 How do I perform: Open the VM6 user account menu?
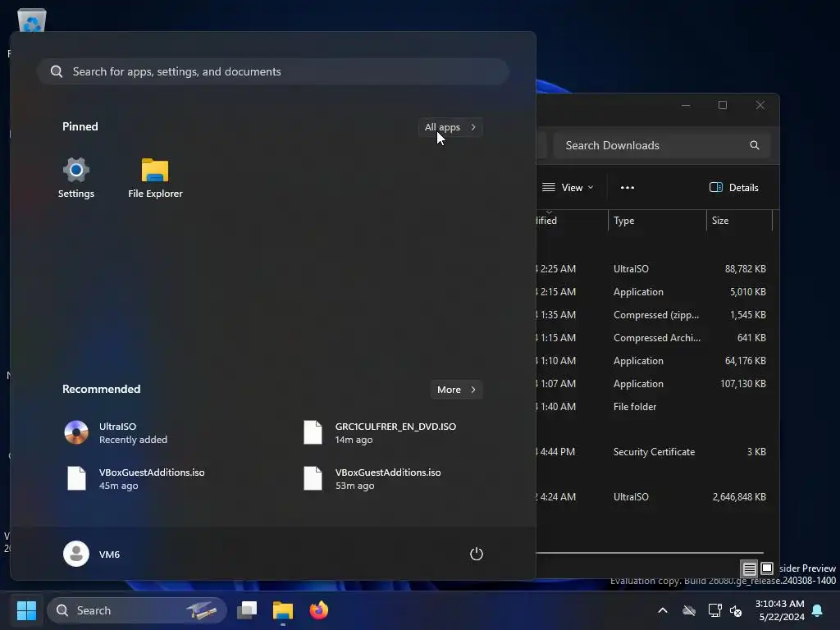(x=92, y=554)
